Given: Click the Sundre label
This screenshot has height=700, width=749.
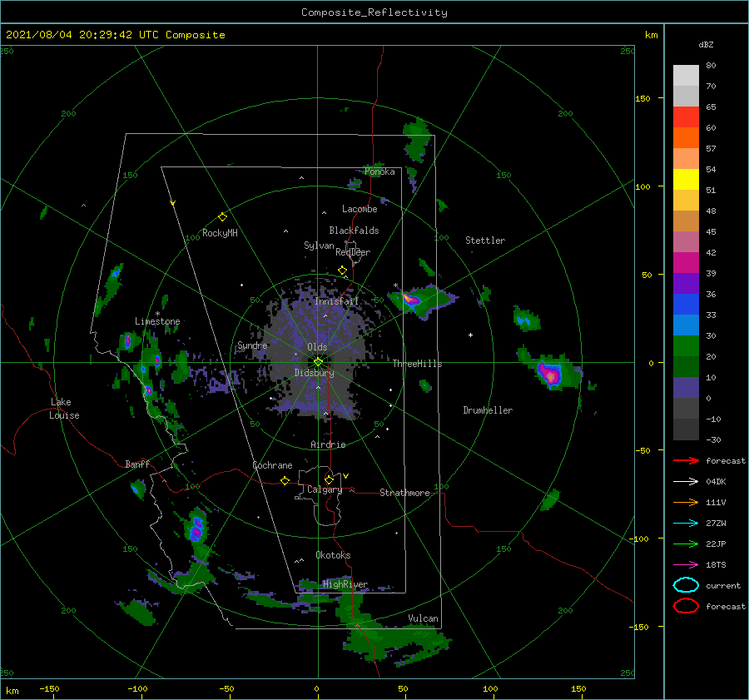Looking at the screenshot, I should (252, 345).
